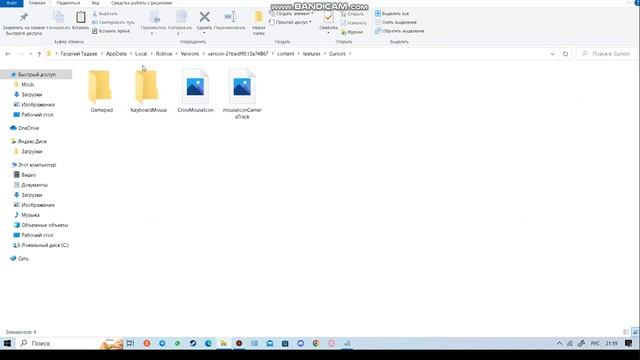
Task: Choose Вырезать (cut) in ribbon
Action: coord(105,14)
